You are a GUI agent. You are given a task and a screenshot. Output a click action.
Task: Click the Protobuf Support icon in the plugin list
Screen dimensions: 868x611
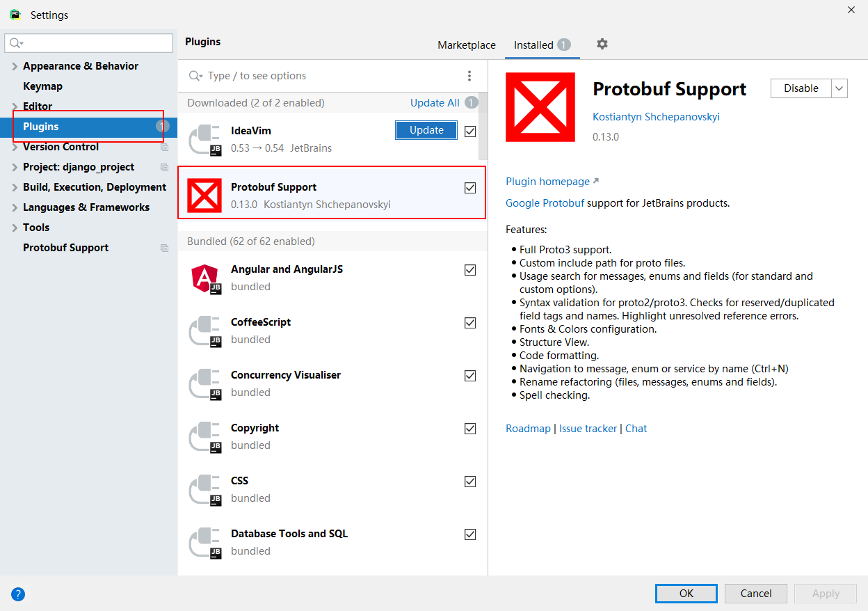[x=205, y=196]
